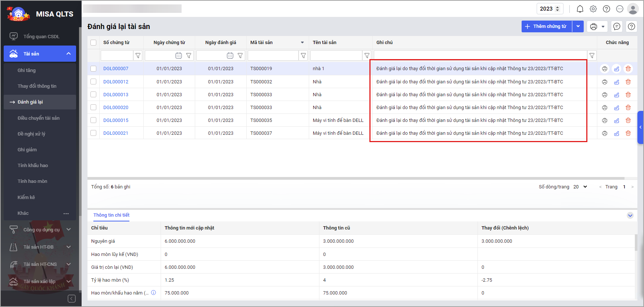Viewport: 644px width, 307px height.
Task: Open filter icon for Ghi chú column
Action: [x=592, y=55]
